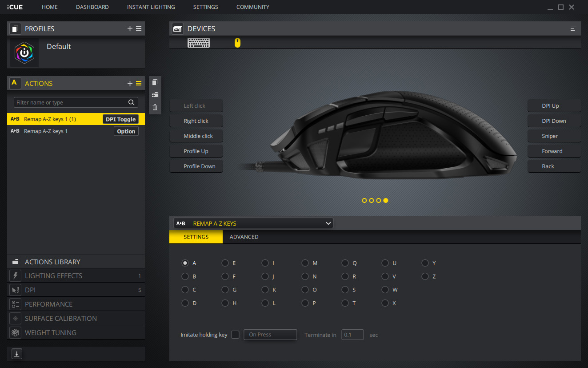Screen dimensions: 588x368
Task: Click the Forward button
Action: [554, 151]
